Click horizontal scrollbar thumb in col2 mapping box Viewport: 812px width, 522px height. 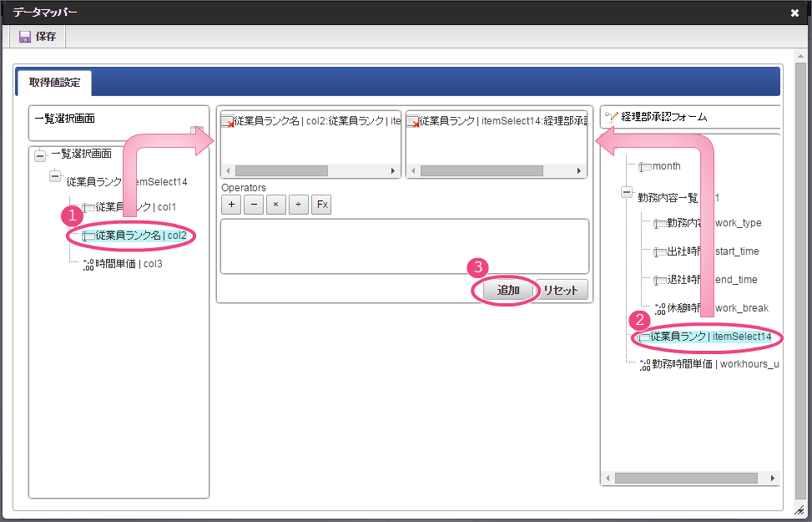[x=281, y=170]
